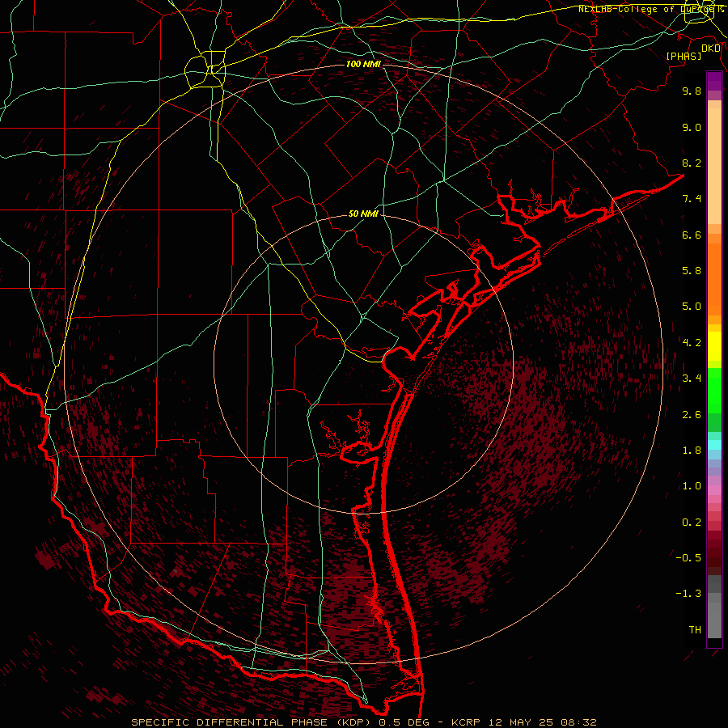Screen dimensions: 728x728
Task: Click the "DKD" label above the color scale
Action: (711, 49)
